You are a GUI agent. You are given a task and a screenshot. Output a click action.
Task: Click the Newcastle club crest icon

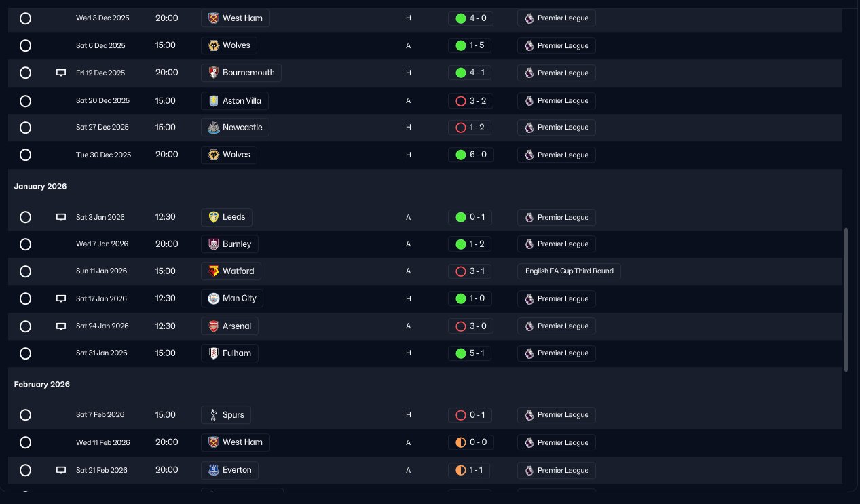tap(213, 128)
